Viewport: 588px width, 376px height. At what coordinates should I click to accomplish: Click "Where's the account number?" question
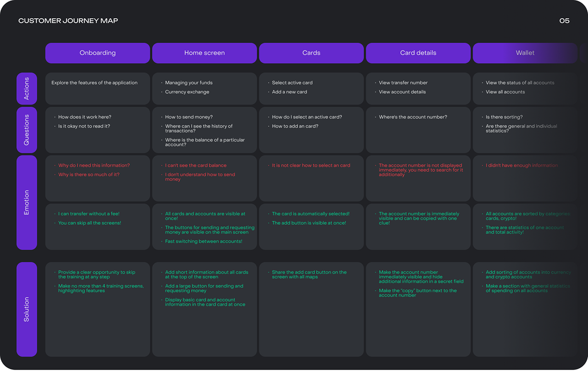[413, 117]
